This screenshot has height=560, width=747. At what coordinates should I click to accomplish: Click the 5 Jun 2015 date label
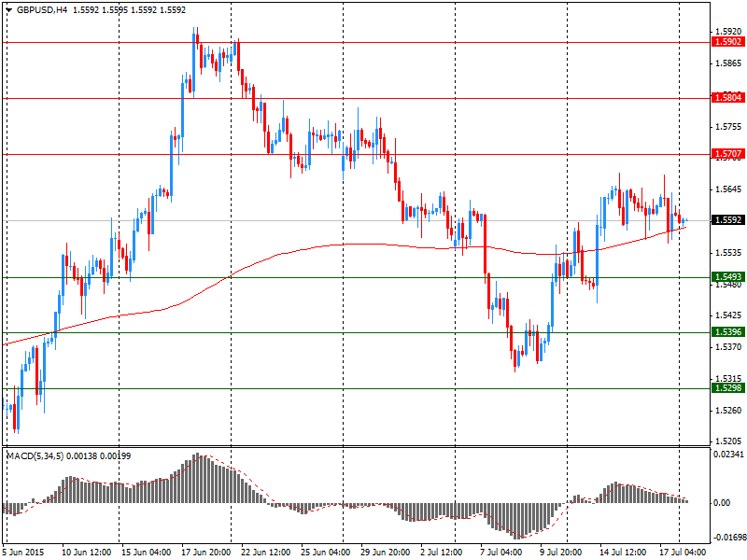pyautogui.click(x=23, y=553)
